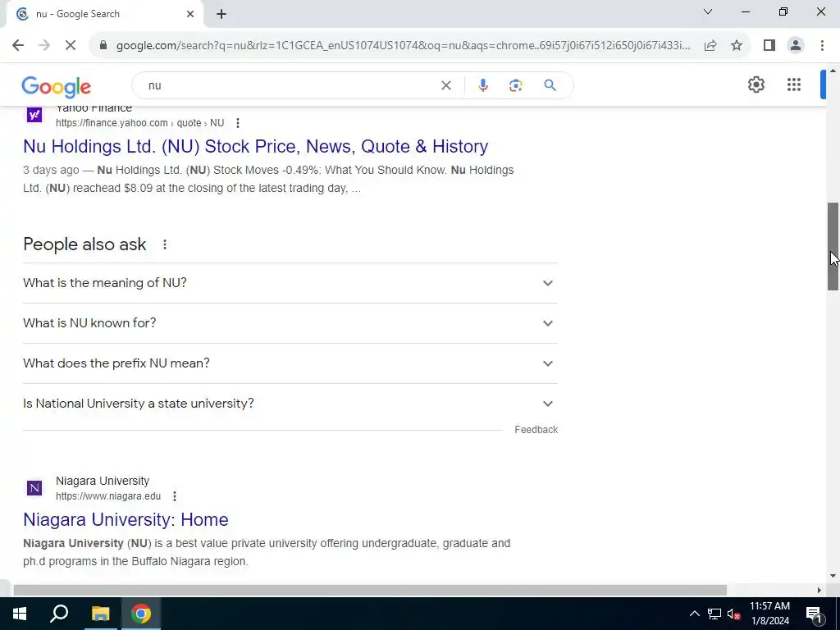Expand 'What is the meaning of NU?'
The image size is (840, 630).
(290, 283)
